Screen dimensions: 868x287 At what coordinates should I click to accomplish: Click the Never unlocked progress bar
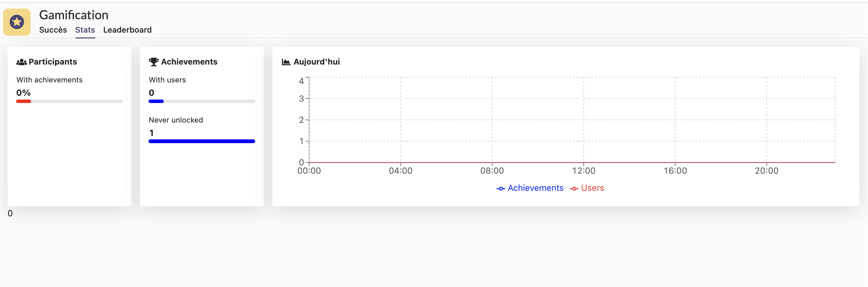(x=202, y=141)
